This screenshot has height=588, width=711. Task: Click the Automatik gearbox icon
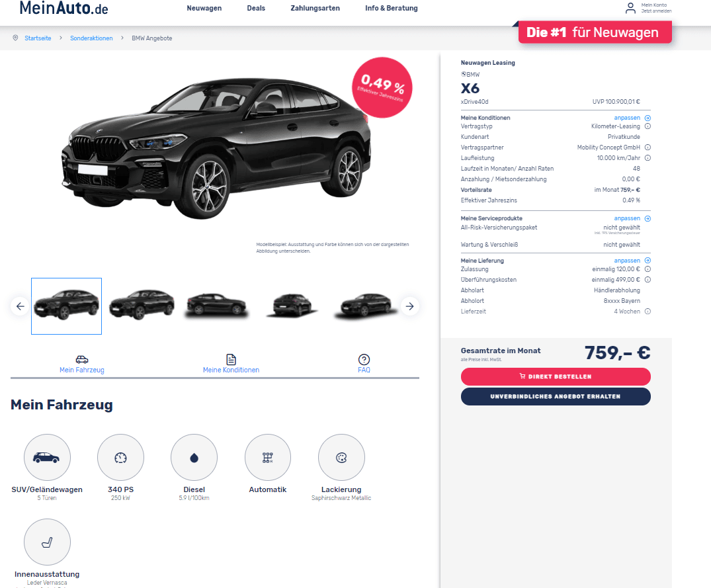coord(267,458)
